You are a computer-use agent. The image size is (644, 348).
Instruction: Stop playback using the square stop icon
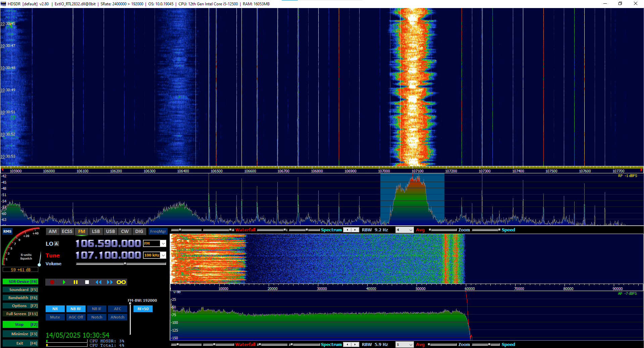87,282
